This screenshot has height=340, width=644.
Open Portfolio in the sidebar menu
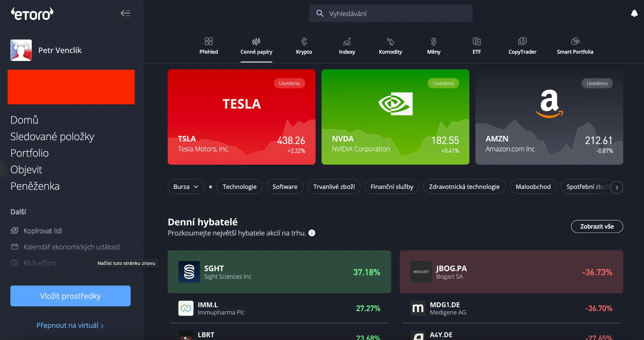(30, 153)
